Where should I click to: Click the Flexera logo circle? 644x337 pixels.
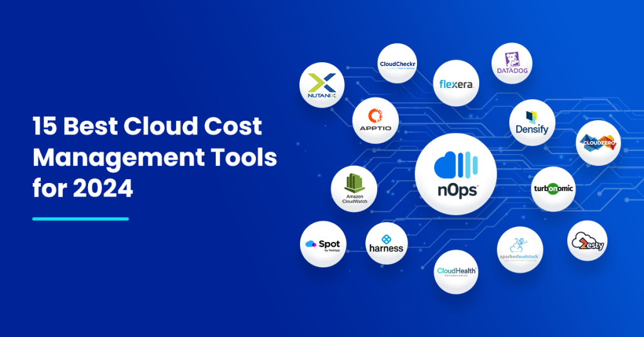tap(456, 84)
